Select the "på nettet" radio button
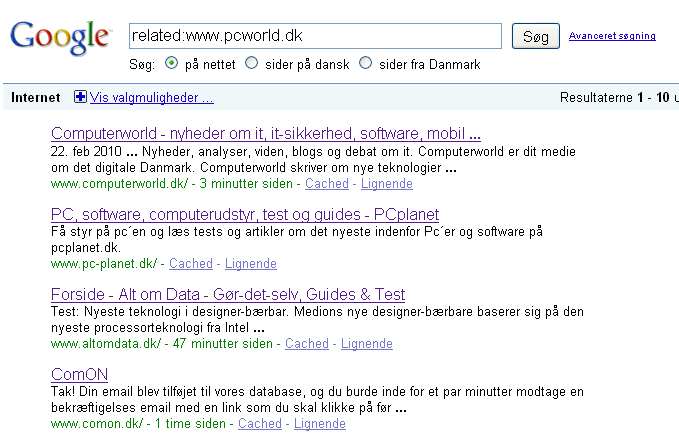 pos(171,64)
